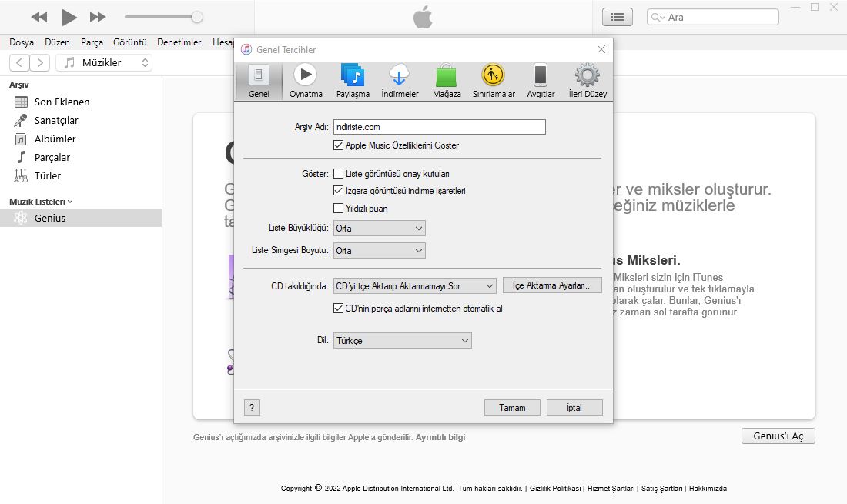Click the back navigation arrow
This screenshot has height=504, width=847.
tap(19, 62)
